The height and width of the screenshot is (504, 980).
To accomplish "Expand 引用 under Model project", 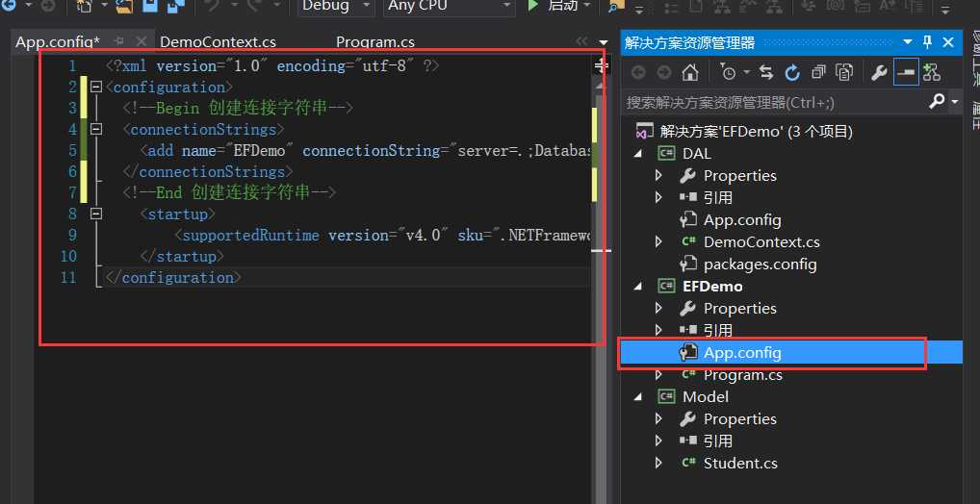I will coord(658,441).
